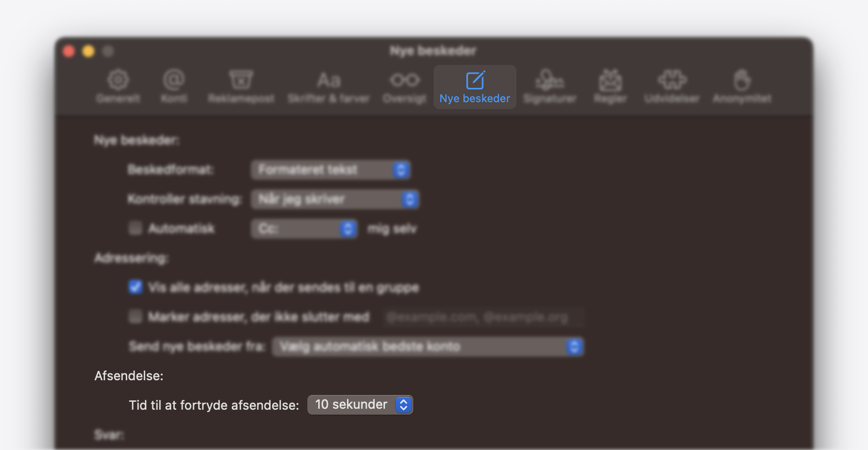Close the Nye beskeder settings window

[69, 51]
